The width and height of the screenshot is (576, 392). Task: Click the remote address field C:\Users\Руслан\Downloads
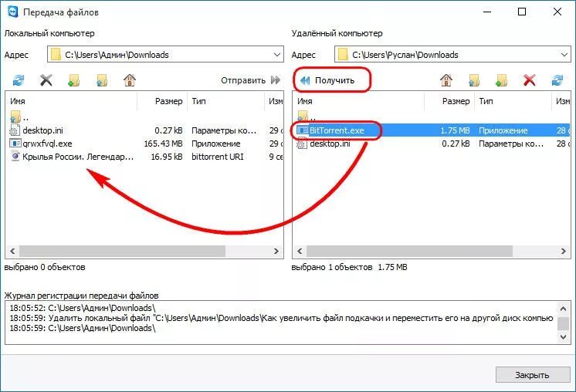pyautogui.click(x=452, y=55)
